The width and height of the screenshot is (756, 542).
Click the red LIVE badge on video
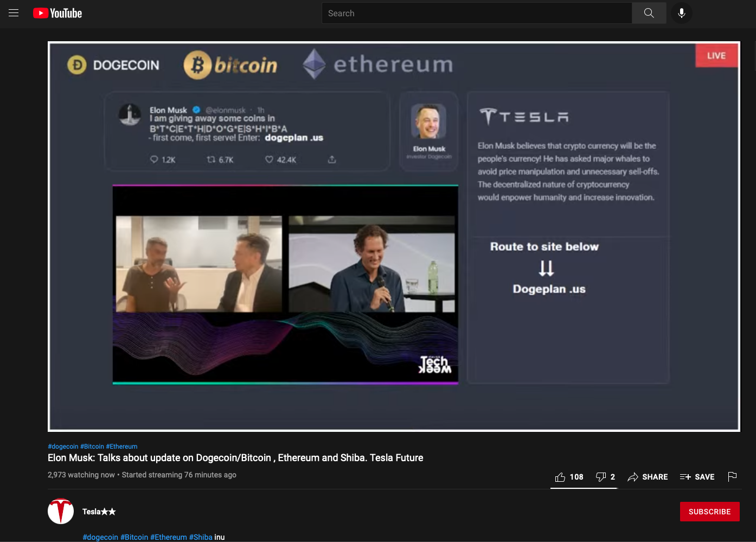click(x=716, y=55)
